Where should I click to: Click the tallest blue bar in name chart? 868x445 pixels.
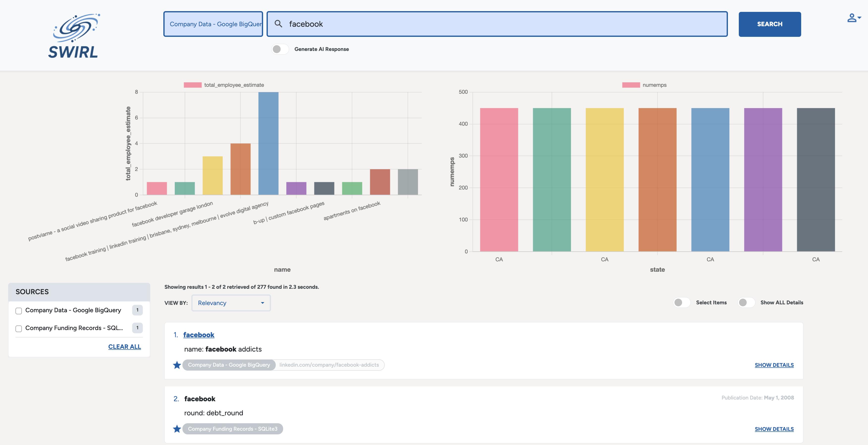[268, 143]
